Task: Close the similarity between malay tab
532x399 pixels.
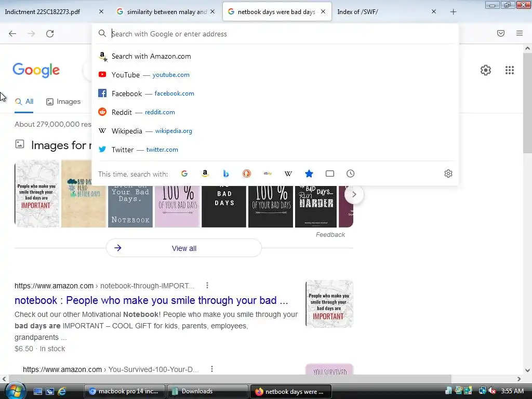Action: (212, 12)
